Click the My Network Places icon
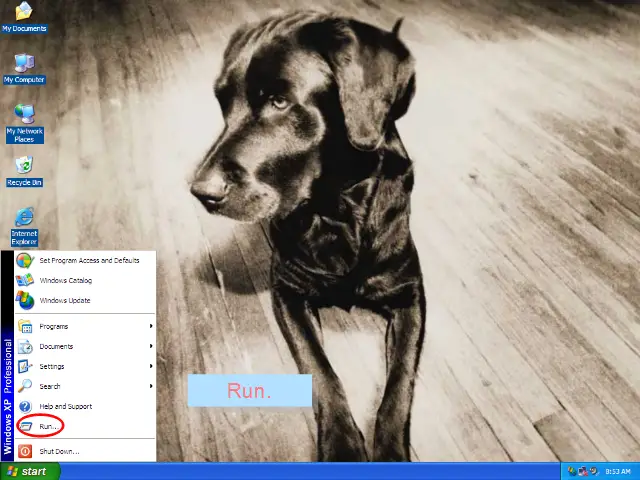This screenshot has width=640, height=480. 24,123
